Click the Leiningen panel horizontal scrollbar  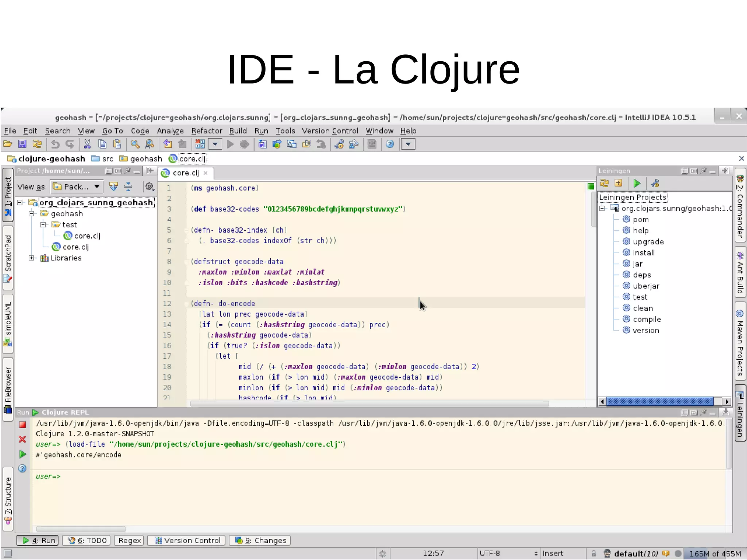pyautogui.click(x=659, y=401)
